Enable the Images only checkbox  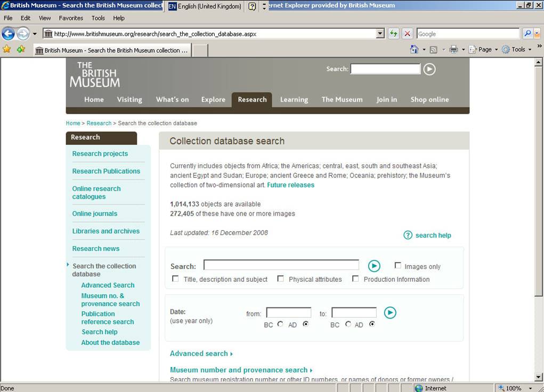point(397,265)
